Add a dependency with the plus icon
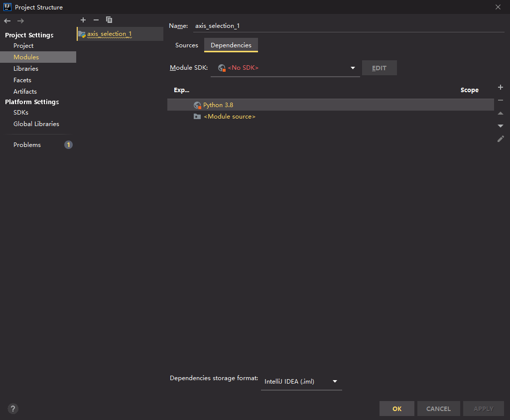The width and height of the screenshot is (510, 420). [500, 87]
